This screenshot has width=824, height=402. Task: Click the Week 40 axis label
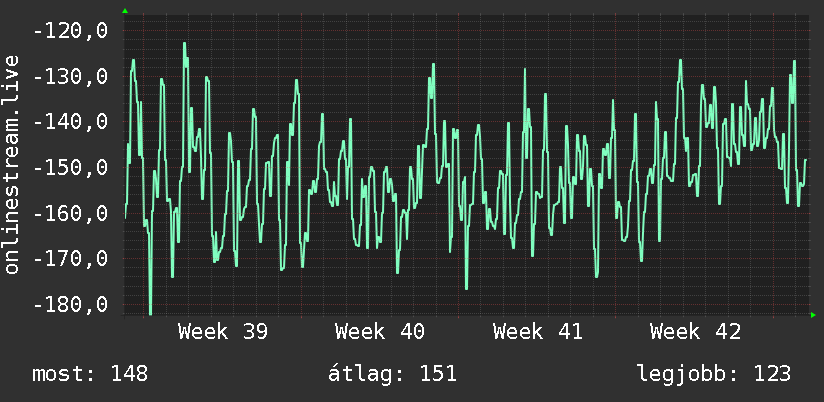pyautogui.click(x=380, y=332)
